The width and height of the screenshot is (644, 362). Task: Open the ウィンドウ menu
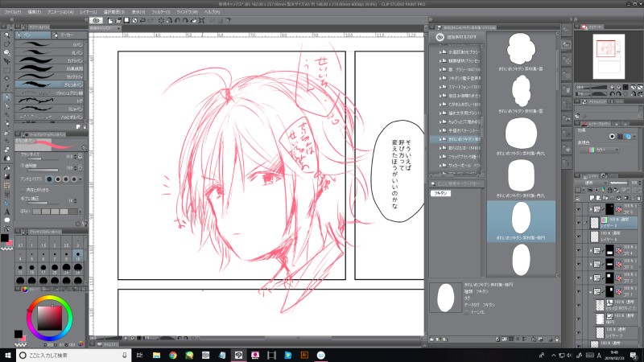187,12
